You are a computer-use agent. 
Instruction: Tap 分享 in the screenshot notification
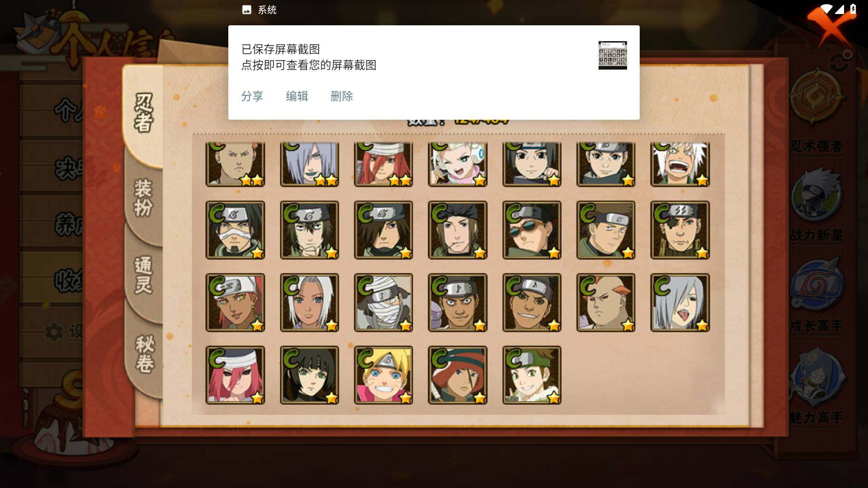tap(252, 96)
